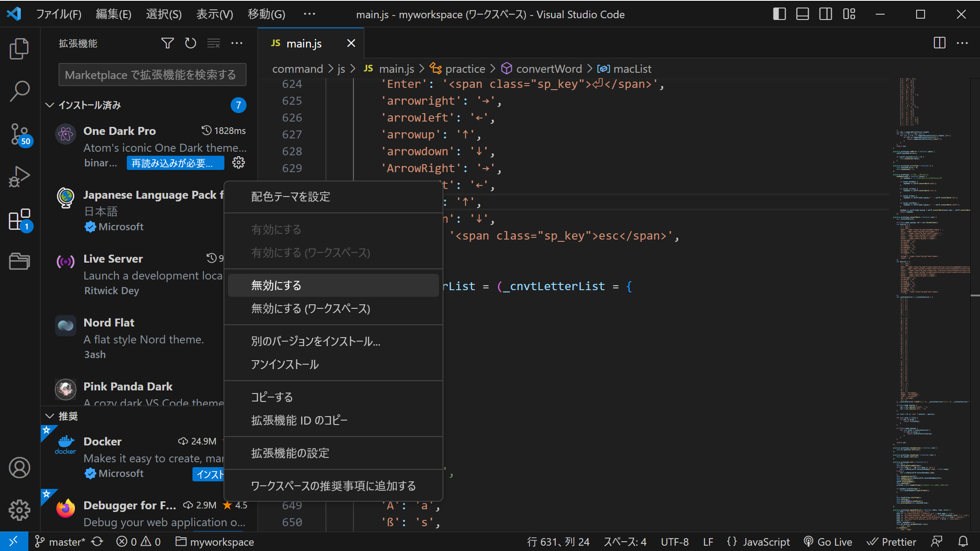Open extensions panel more actions menu

[237, 43]
